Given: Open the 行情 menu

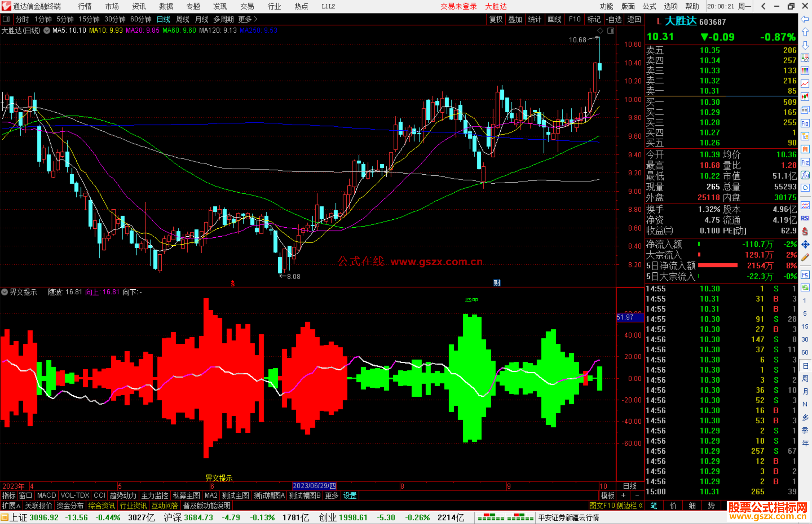Looking at the screenshot, I should click(x=85, y=6).
